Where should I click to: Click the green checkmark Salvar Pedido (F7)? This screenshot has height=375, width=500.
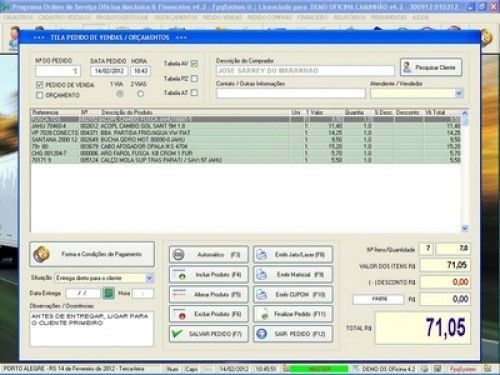178,333
